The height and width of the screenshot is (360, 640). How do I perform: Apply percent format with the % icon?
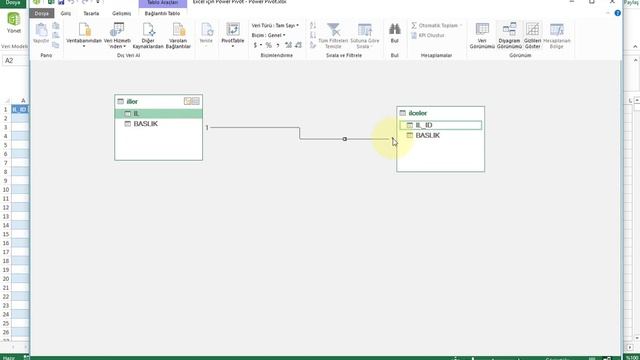point(269,45)
